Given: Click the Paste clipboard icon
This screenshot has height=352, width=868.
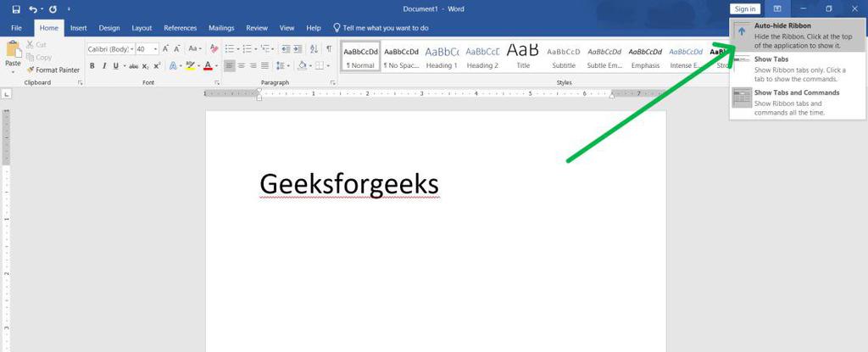Looking at the screenshot, I should [14, 49].
